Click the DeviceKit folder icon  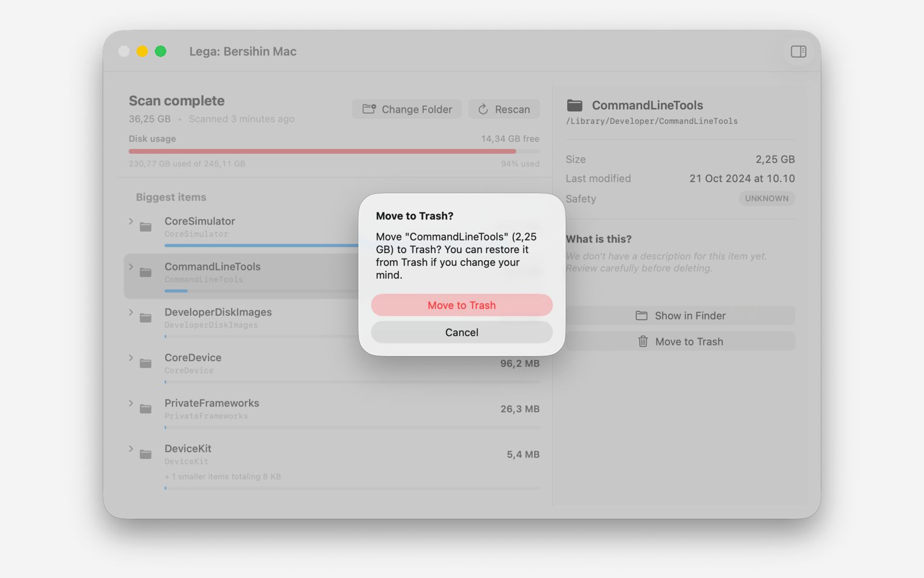coord(146,454)
